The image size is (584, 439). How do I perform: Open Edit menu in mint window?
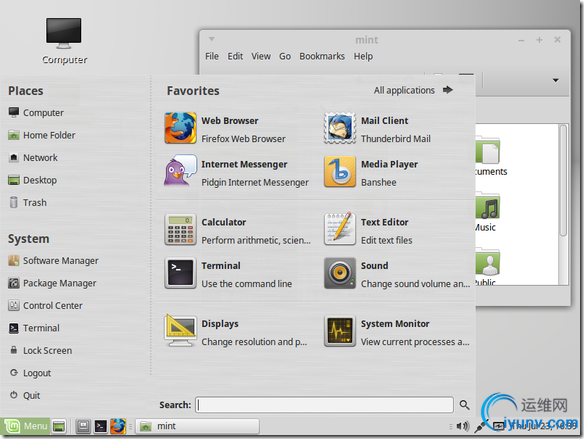pos(235,56)
